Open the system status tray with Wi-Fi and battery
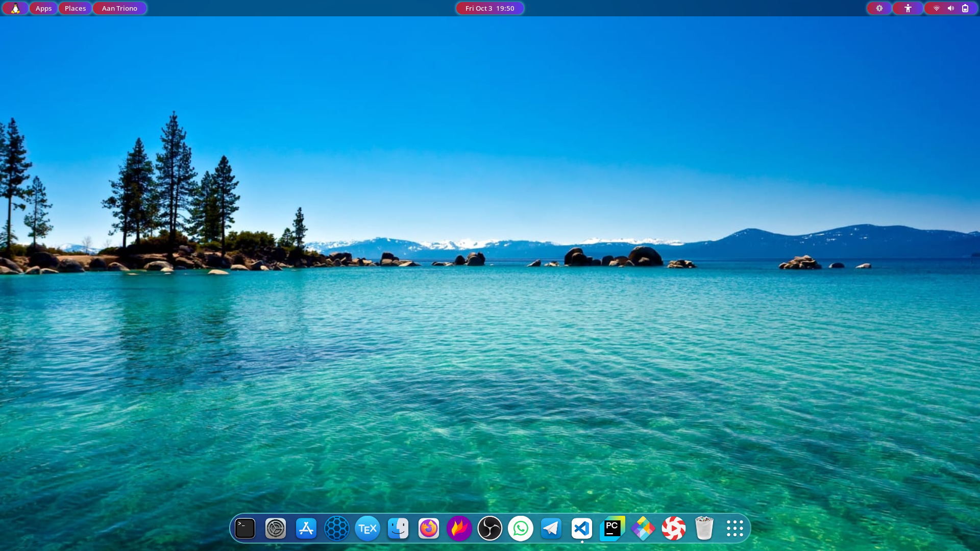This screenshot has width=980, height=551. point(950,8)
